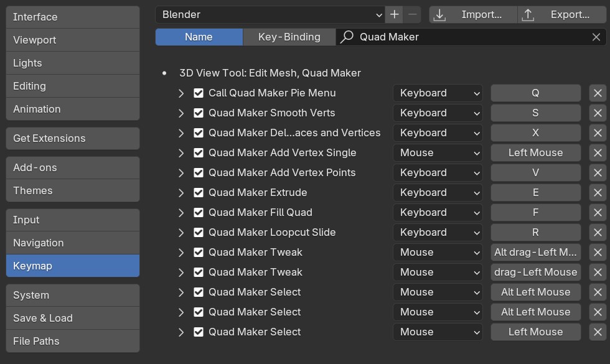Remove the Quad Maker Del...aces and Vertices item

click(598, 133)
